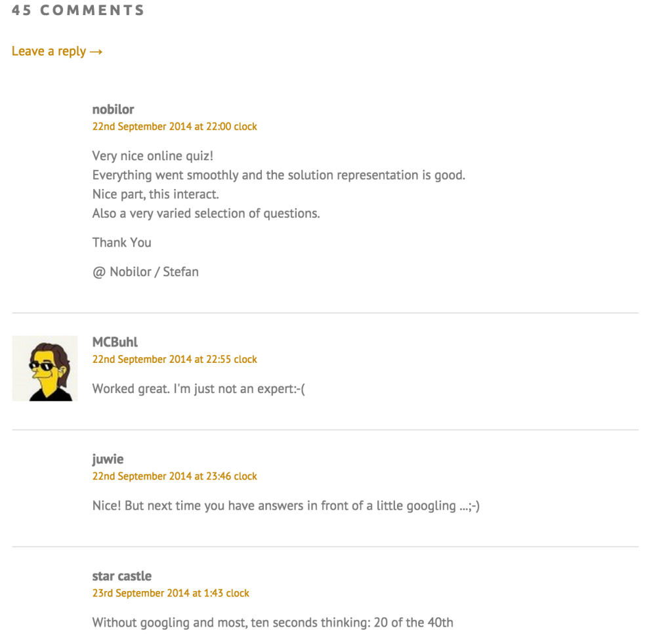Click the comment 'Worked great. I'm just not an expert'
The height and width of the screenshot is (641, 672).
coord(198,389)
